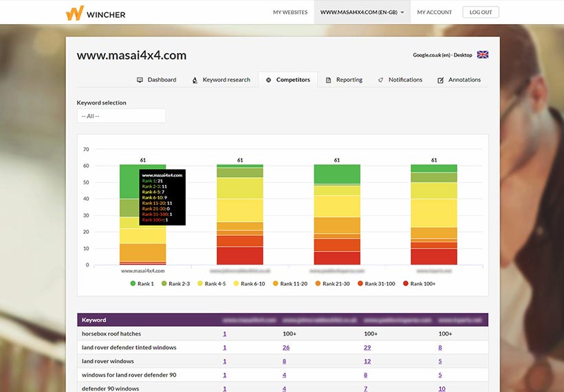Viewport: 564px width, 392px height.
Task: Click the Competitors tab icon
Action: 268,80
